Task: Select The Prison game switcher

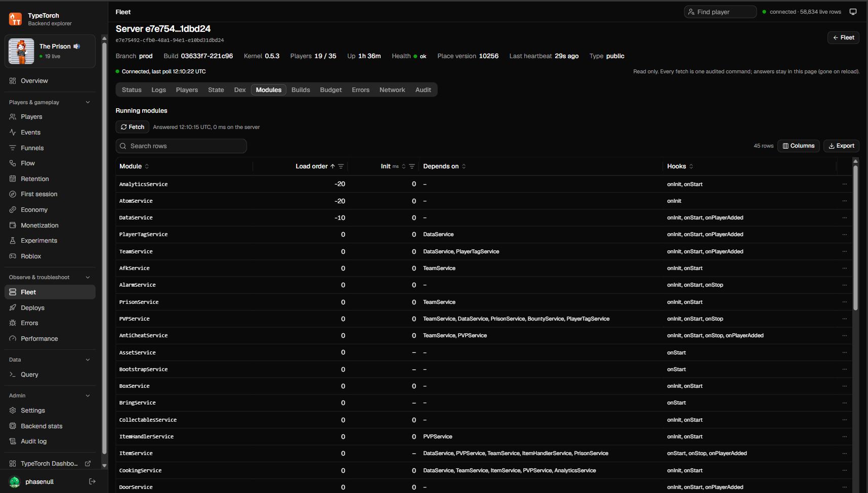Action: point(50,51)
